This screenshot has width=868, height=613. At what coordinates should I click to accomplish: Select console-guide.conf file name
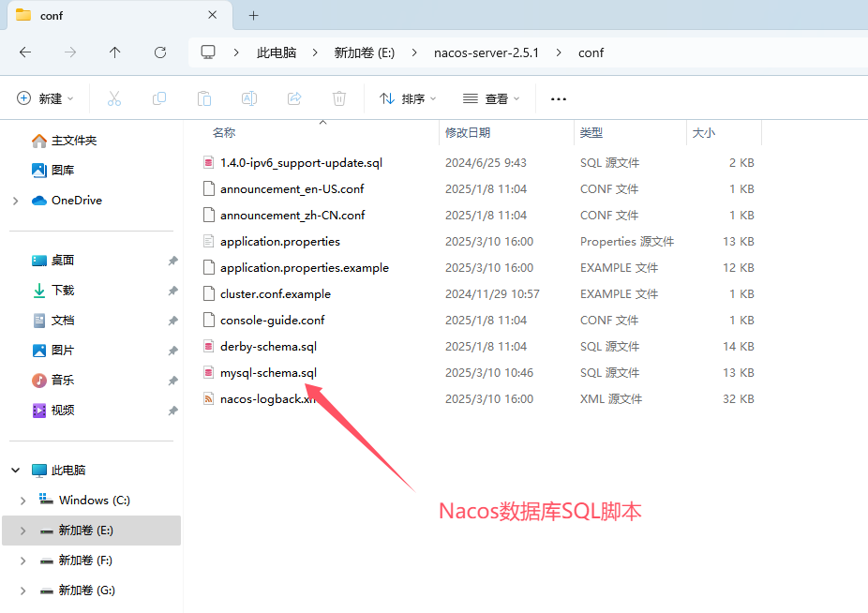[x=273, y=320]
